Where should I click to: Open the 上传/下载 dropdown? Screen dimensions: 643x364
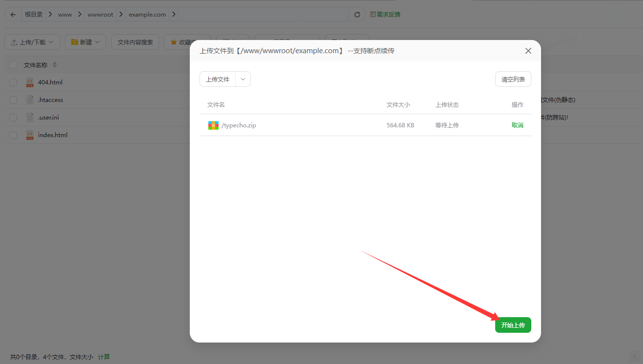click(x=32, y=42)
